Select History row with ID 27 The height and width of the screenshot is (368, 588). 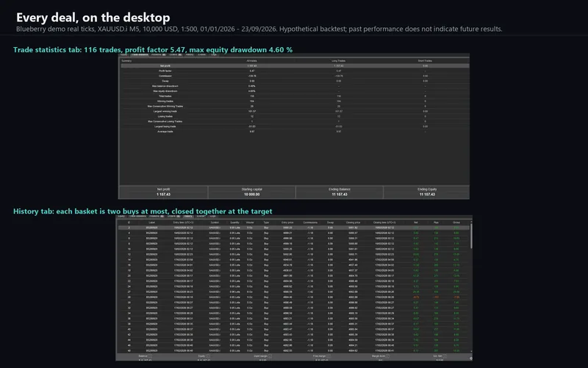tap(293, 291)
